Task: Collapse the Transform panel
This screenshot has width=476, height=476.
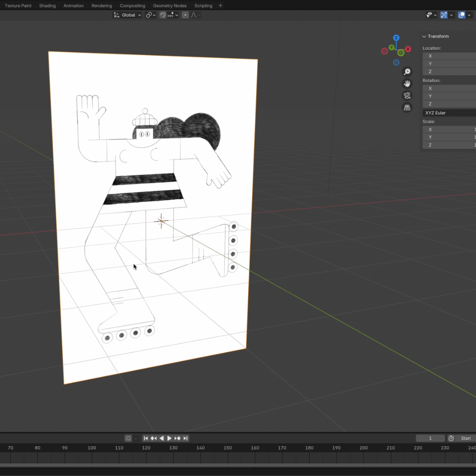Action: 424,36
